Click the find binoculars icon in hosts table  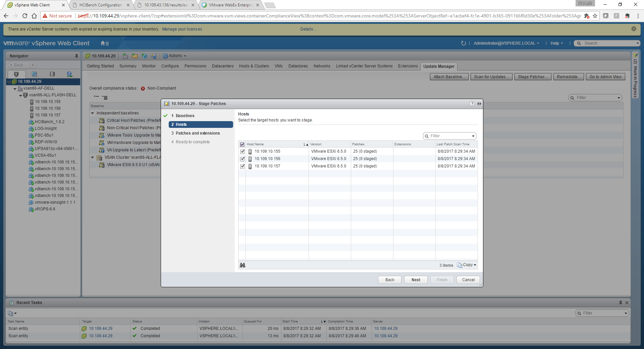tap(243, 265)
